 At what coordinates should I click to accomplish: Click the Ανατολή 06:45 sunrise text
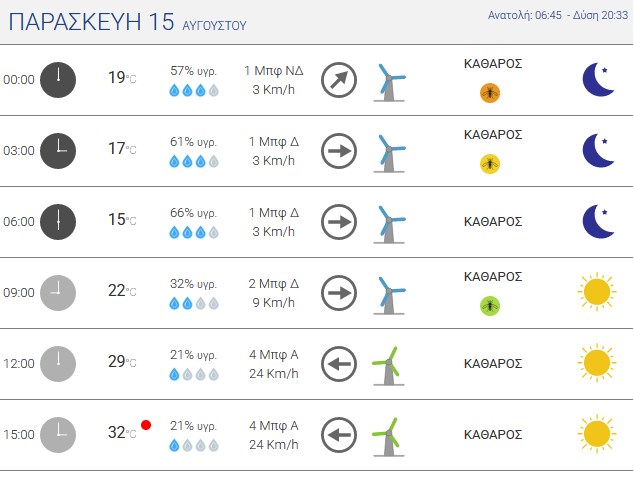click(524, 15)
